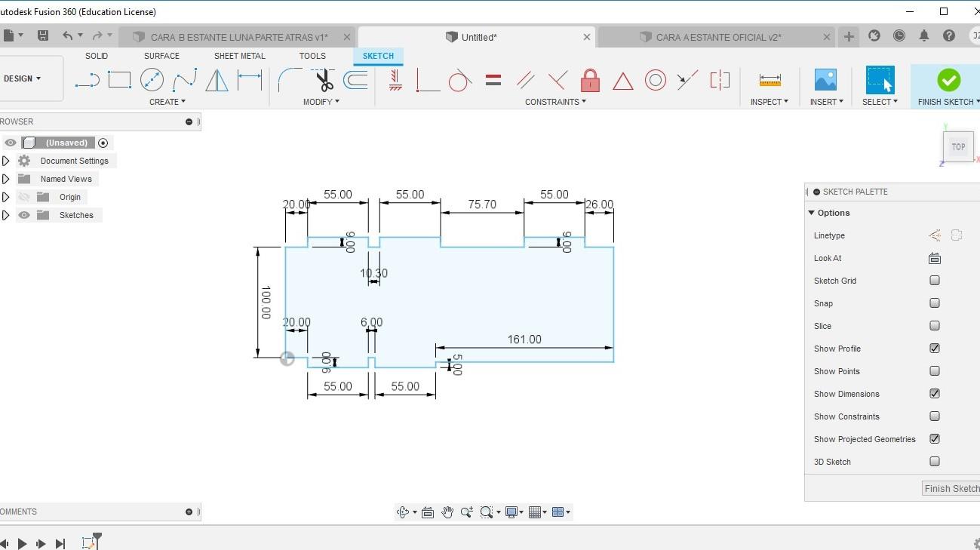Open the CONSTRAINTS dropdown menu
This screenshot has height=550, width=980.
(555, 102)
